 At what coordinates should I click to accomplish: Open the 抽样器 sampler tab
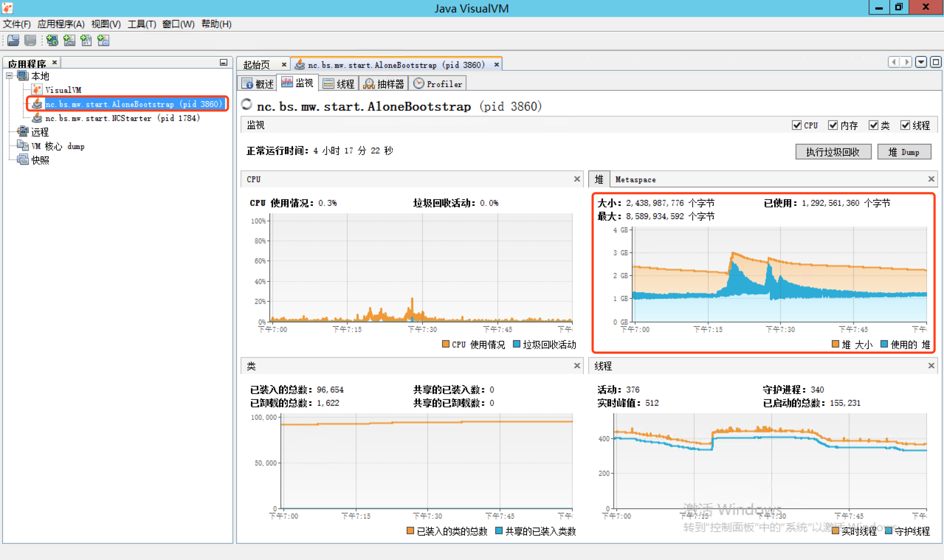383,84
